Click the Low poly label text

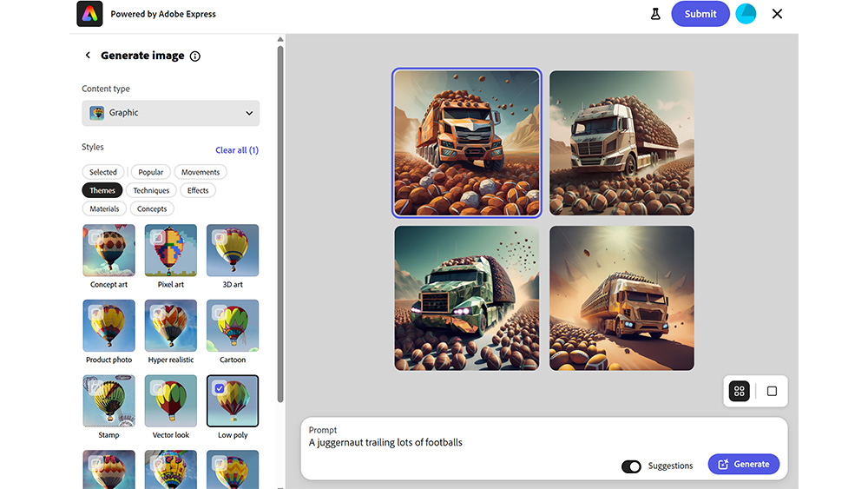pos(233,435)
